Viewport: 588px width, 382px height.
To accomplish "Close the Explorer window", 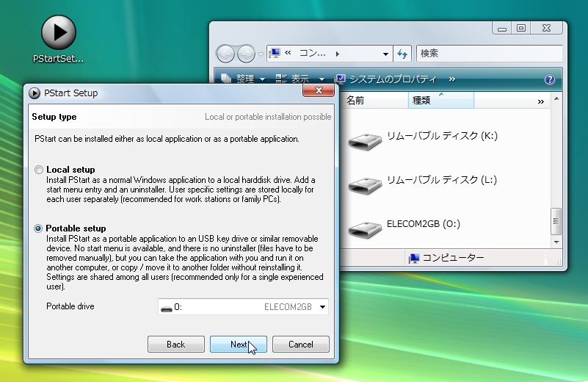I will [x=546, y=29].
